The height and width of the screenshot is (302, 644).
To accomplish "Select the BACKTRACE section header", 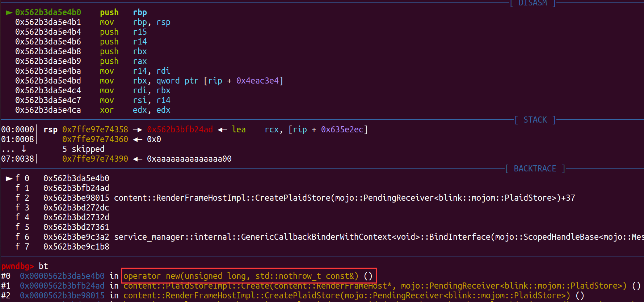I will coord(535,169).
